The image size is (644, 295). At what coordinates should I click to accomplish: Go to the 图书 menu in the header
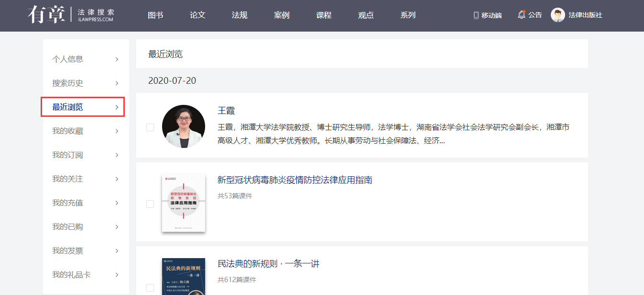tap(155, 15)
